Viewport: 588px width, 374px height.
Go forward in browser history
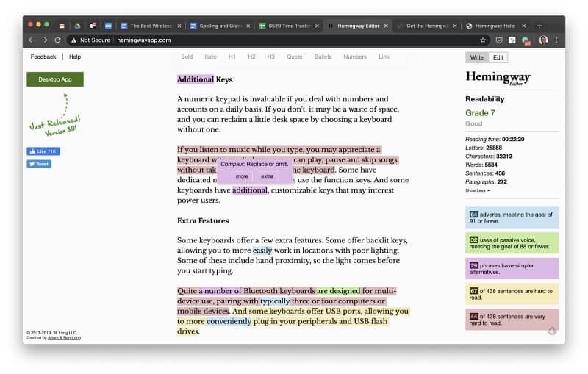pos(45,40)
